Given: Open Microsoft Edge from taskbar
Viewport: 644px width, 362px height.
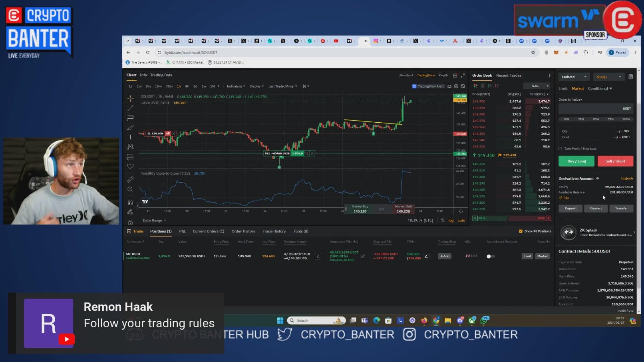Looking at the screenshot, I should coord(377,320).
